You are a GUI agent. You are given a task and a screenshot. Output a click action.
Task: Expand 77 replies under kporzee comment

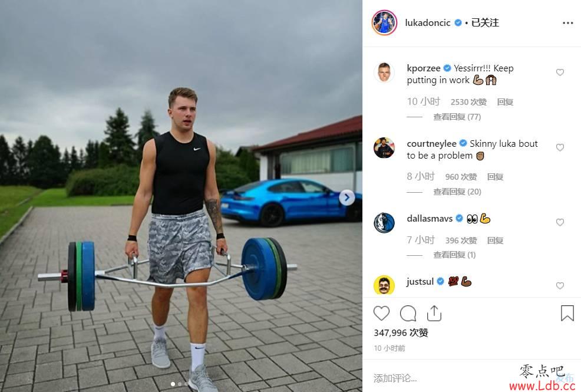pos(457,117)
